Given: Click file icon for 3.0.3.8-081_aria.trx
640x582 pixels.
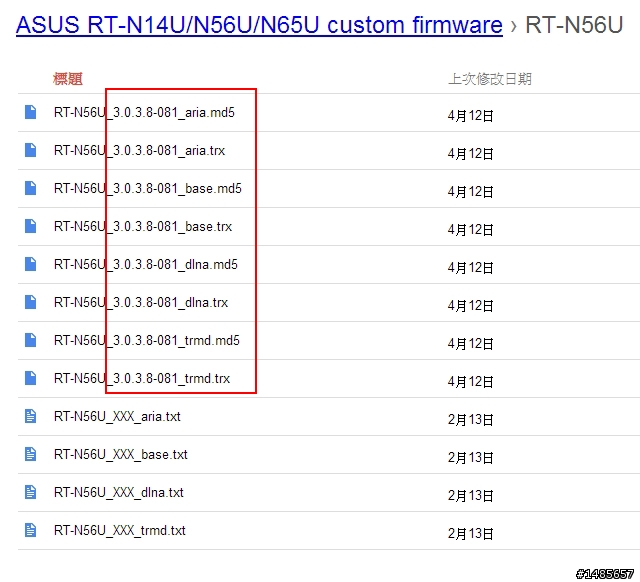Looking at the screenshot, I should (31, 150).
